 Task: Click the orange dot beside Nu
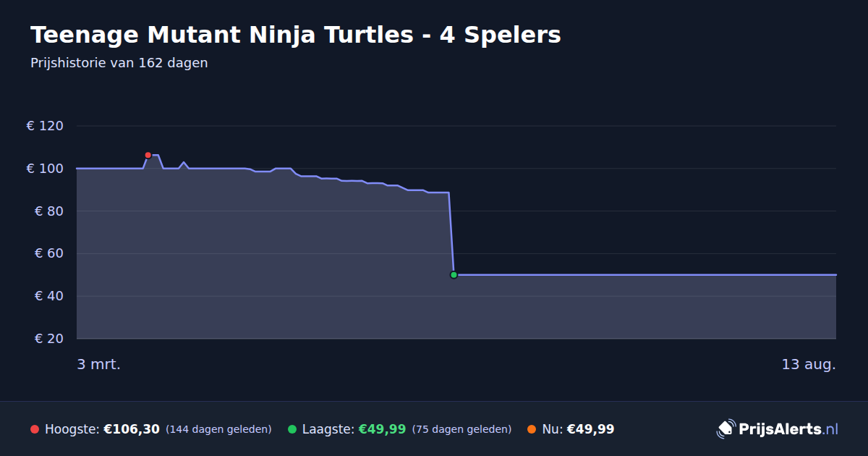tap(532, 429)
